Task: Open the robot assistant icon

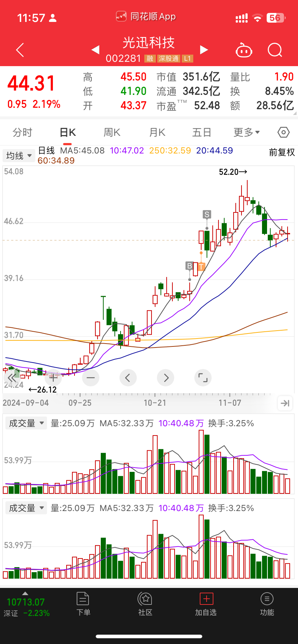Action: point(244,50)
